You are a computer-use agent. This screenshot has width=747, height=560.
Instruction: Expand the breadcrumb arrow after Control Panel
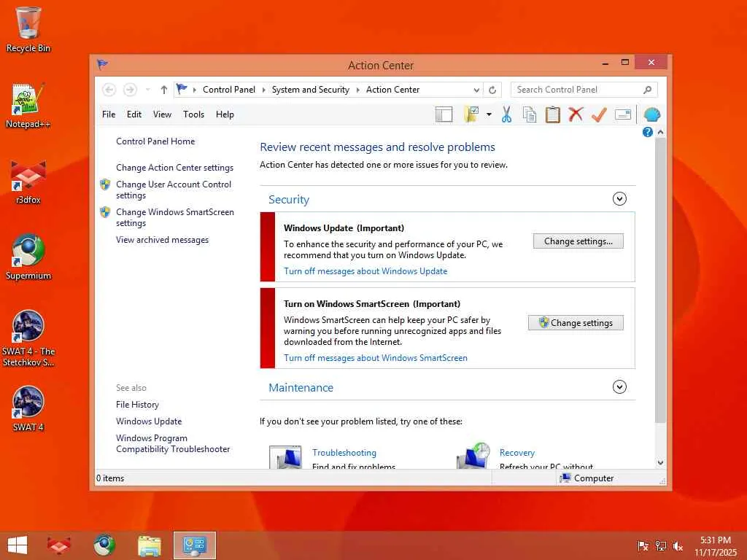(263, 90)
